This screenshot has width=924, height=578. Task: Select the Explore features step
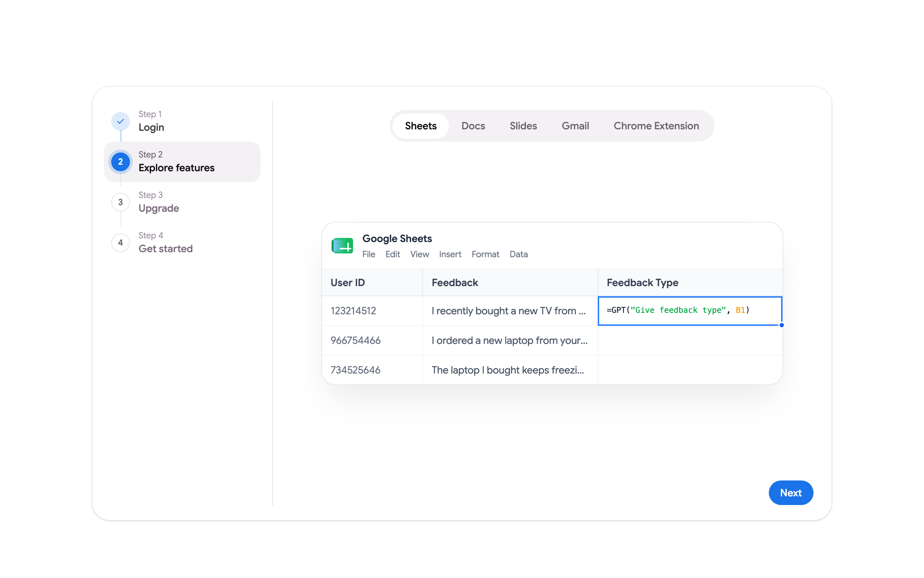click(x=182, y=162)
